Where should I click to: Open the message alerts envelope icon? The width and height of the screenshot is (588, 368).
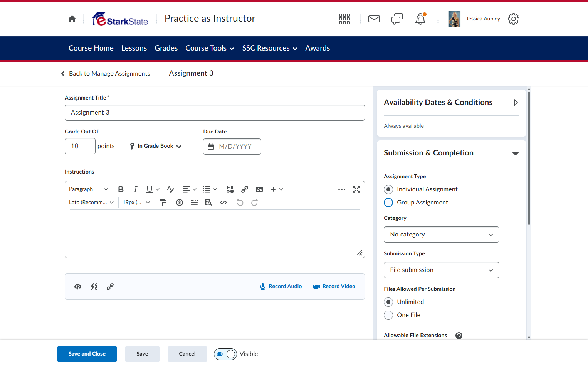(374, 19)
